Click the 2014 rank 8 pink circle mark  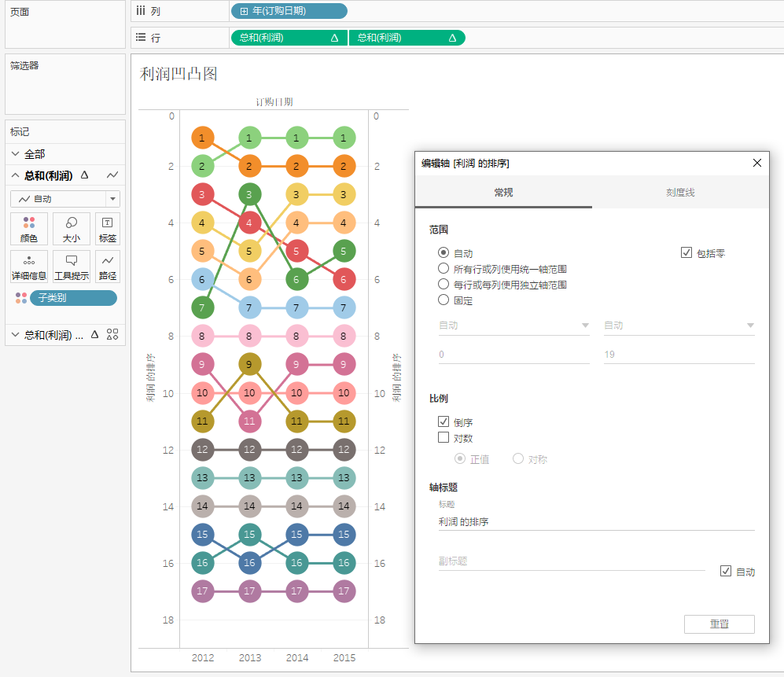tap(296, 336)
